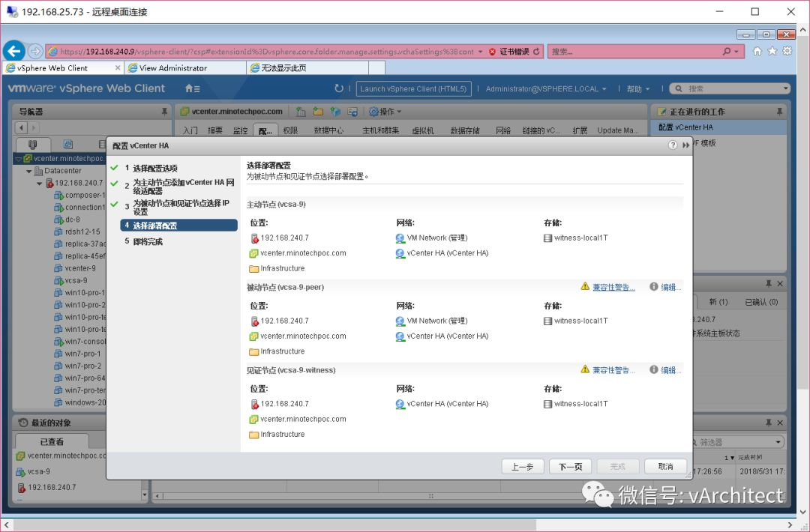Click the passive node compatibility warning icon
This screenshot has height=532, width=810.
click(x=585, y=286)
